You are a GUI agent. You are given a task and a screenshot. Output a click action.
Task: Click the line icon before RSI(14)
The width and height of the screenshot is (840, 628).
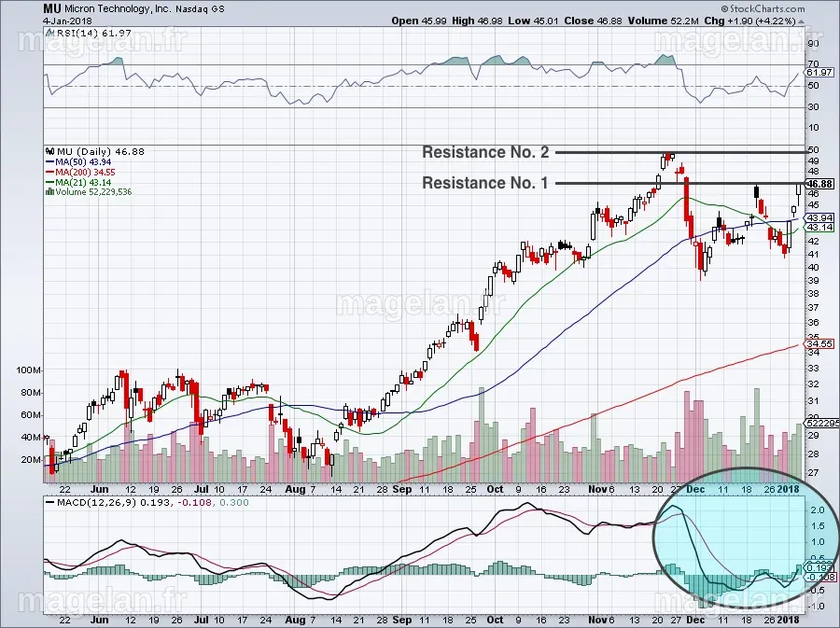50,34
